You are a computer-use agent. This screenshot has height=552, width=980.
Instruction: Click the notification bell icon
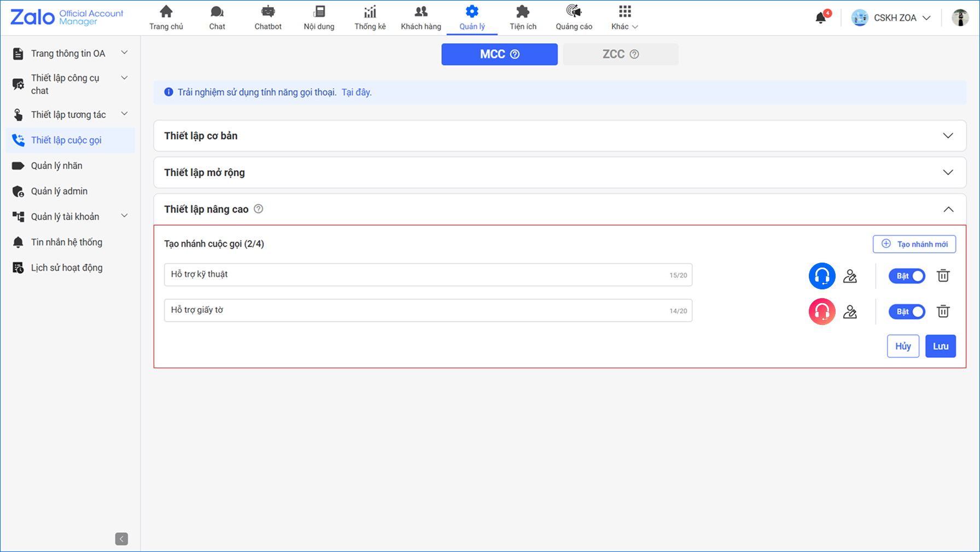820,18
